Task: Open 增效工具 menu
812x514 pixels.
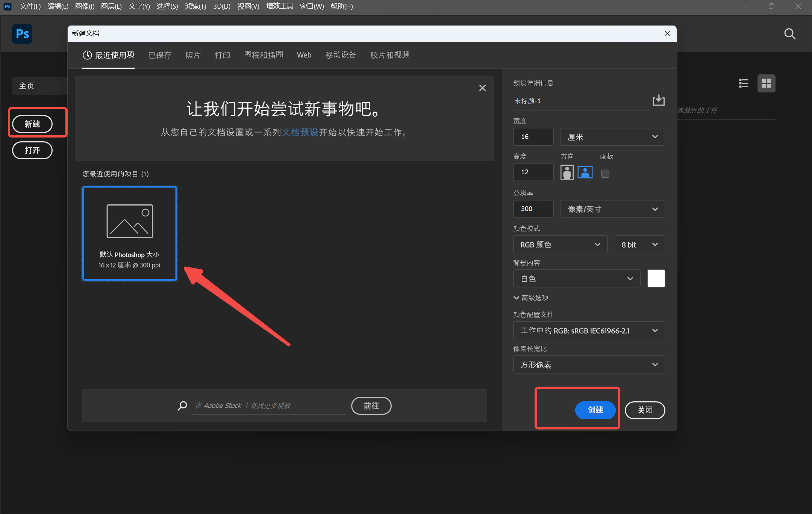Action: 280,6
